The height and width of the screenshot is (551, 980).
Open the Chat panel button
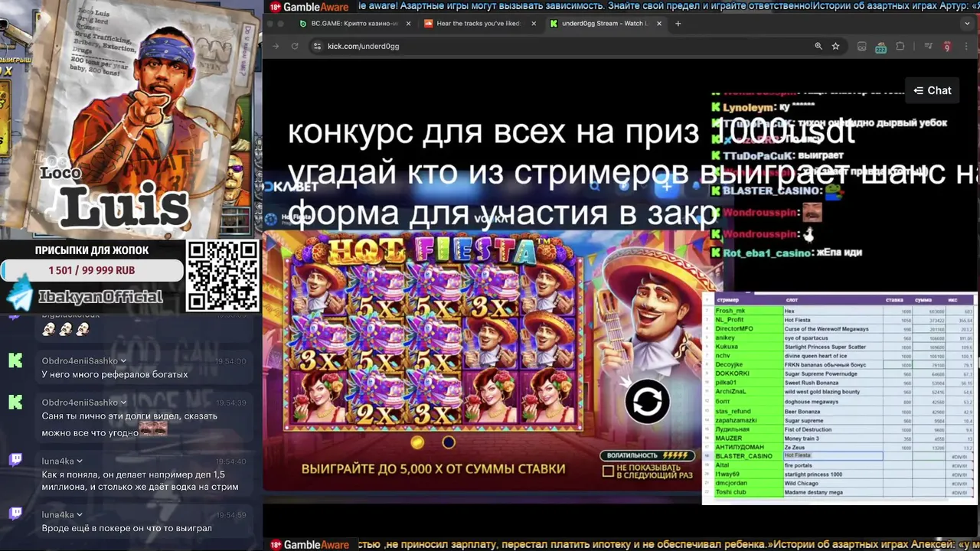(x=932, y=90)
